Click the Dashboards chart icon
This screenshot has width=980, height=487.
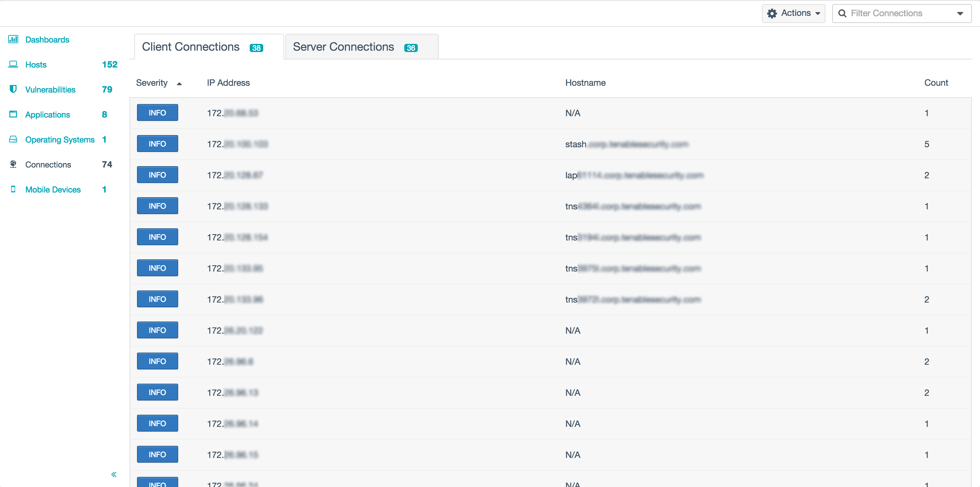13,39
